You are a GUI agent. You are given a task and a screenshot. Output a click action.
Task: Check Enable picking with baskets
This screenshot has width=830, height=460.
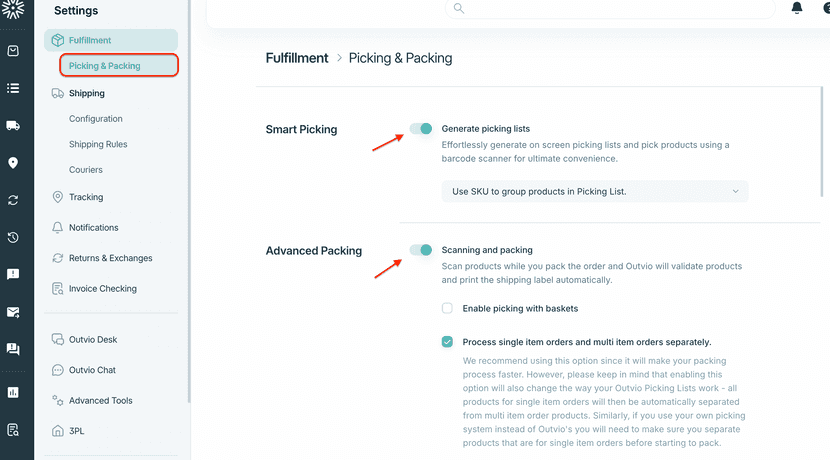(448, 308)
